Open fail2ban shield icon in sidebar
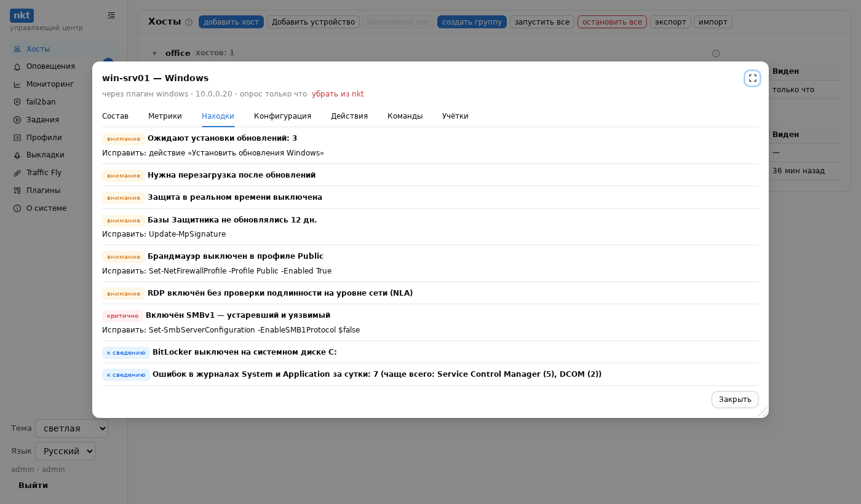The image size is (861, 504). pos(17,102)
